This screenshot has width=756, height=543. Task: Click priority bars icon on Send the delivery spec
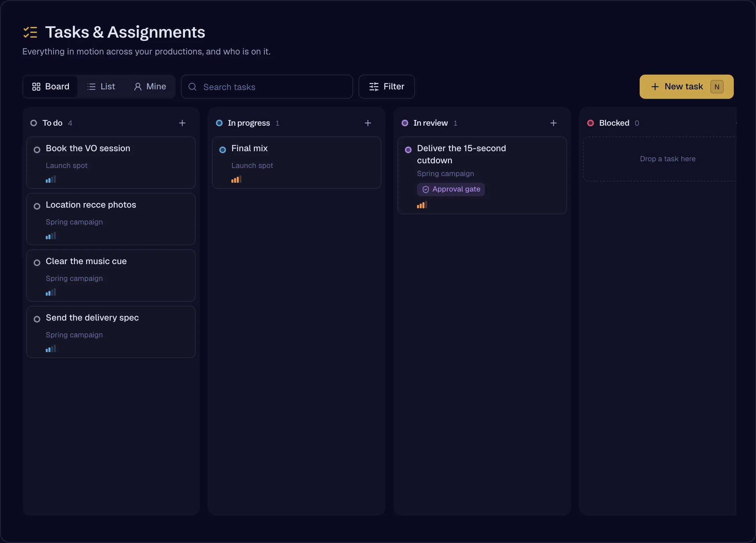(51, 349)
